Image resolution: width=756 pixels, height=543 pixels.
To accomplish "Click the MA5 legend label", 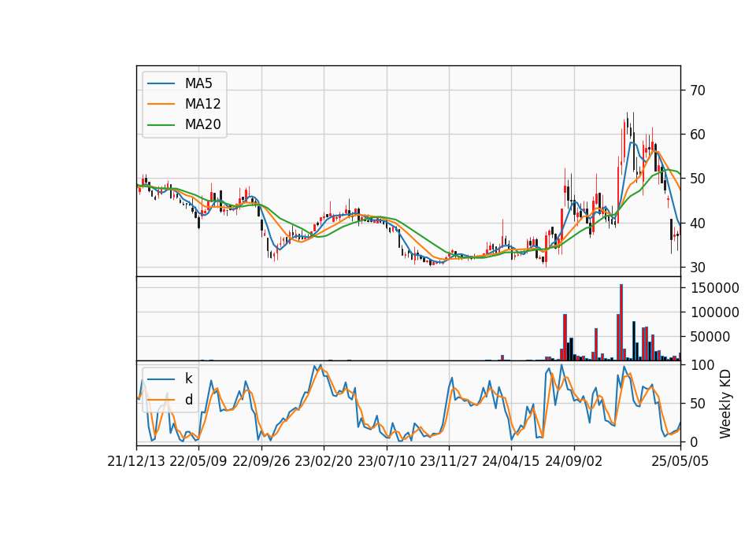I will [198, 83].
